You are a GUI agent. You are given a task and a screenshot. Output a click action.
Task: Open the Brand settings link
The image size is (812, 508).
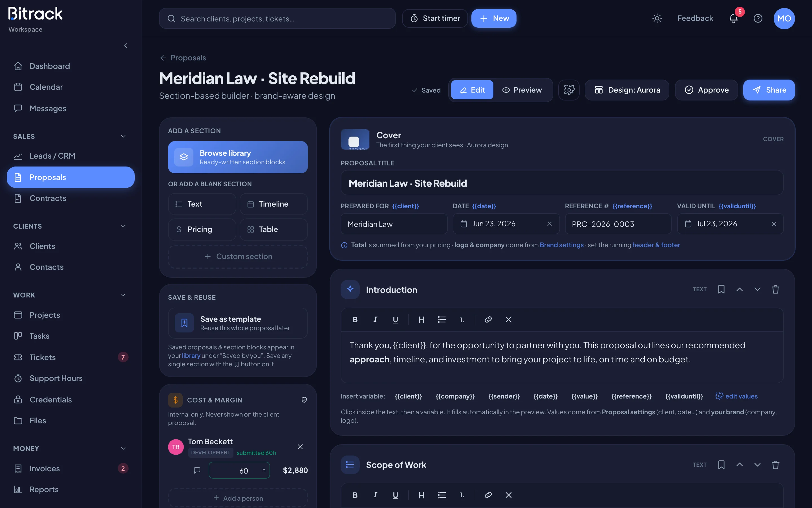(561, 245)
